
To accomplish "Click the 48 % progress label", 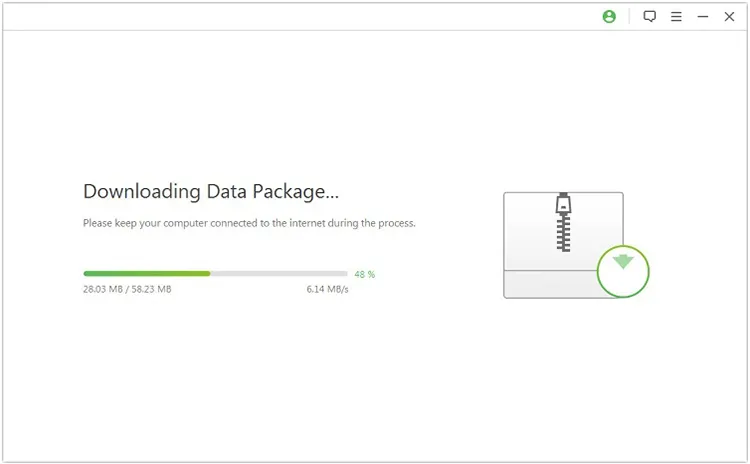I will point(364,274).
